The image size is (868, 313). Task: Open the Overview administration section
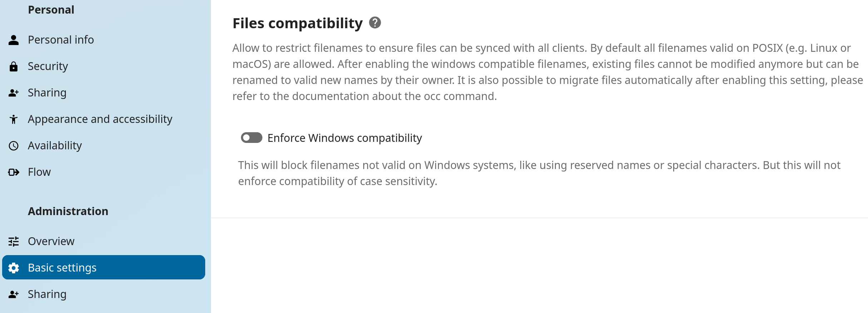(51, 241)
